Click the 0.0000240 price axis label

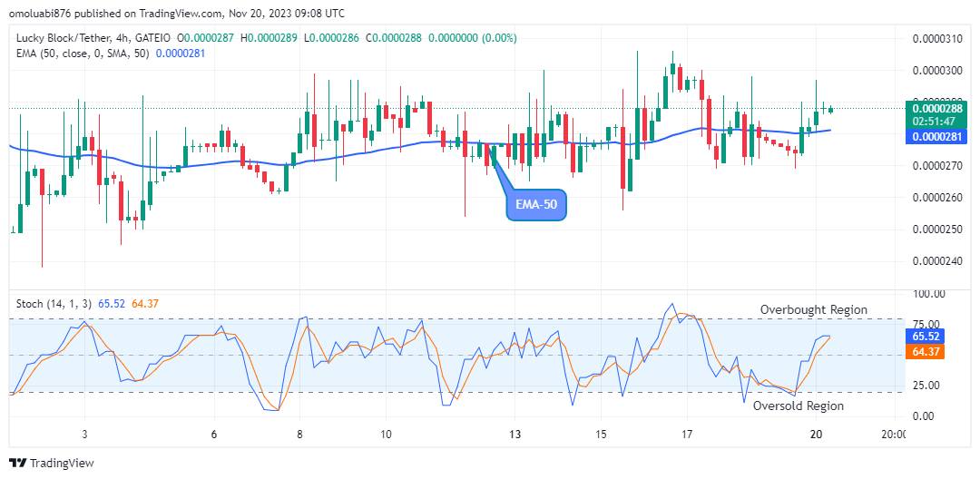pos(937,261)
